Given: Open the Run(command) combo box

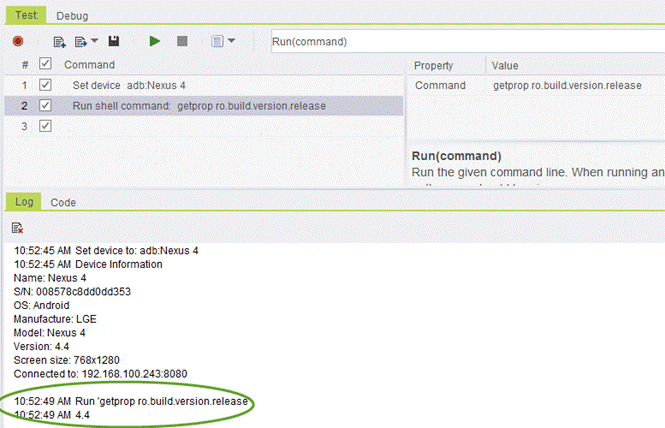Looking at the screenshot, I should (x=465, y=41).
